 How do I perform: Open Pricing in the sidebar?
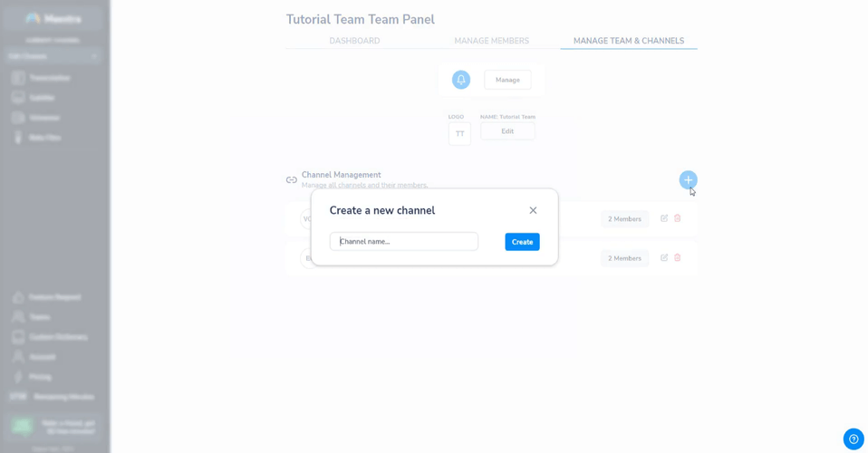(32, 377)
